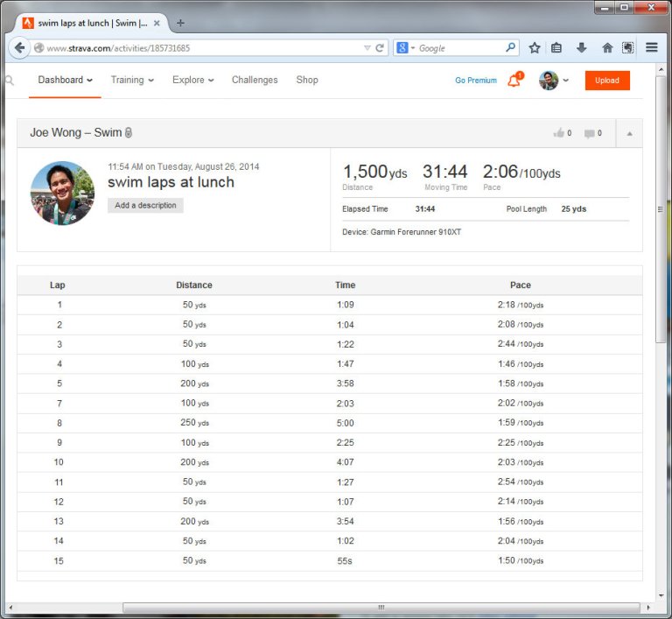672x619 pixels.
Task: Click the 250 yds distance in lap 8
Action: click(x=194, y=423)
